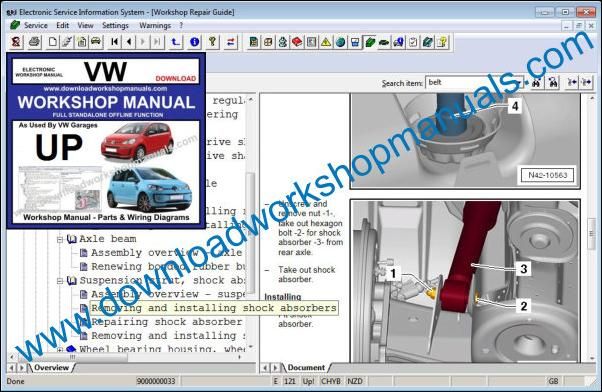
Task: Open Renewing bonded rubber bush document
Action: (x=168, y=266)
